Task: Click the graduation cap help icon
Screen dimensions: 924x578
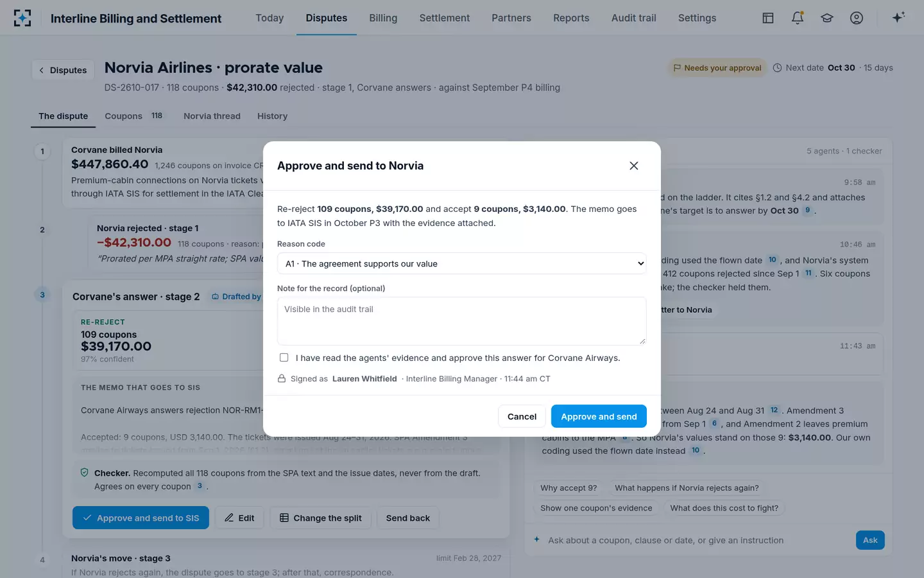Action: click(827, 18)
